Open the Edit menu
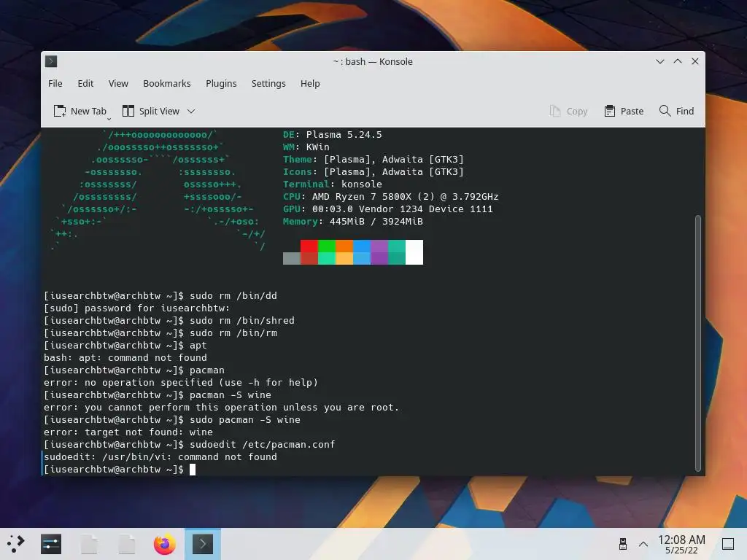 coord(85,83)
